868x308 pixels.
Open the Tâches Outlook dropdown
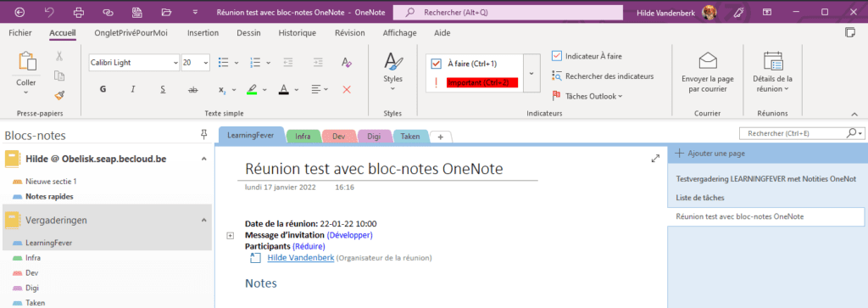tap(587, 96)
